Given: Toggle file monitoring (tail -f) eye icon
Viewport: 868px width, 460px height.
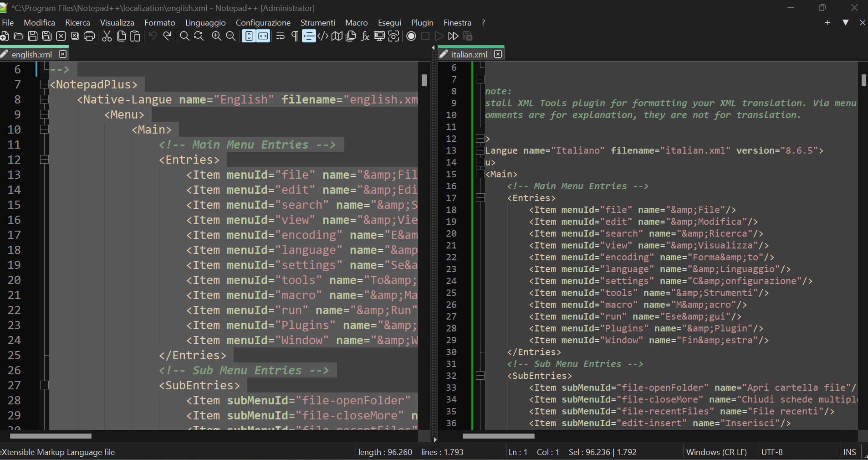Looking at the screenshot, I should [x=393, y=36].
